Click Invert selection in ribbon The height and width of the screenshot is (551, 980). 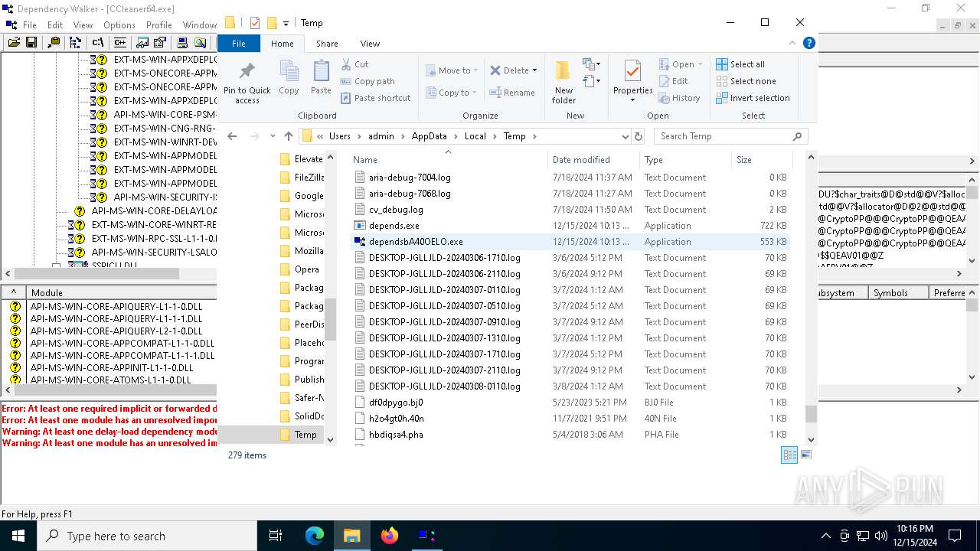pyautogui.click(x=753, y=98)
